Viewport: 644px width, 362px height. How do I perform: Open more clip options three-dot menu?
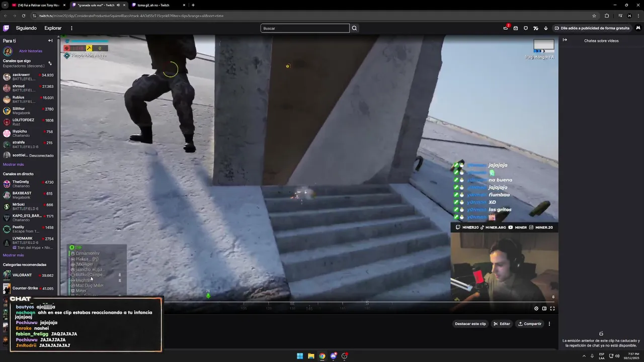tap(549, 324)
